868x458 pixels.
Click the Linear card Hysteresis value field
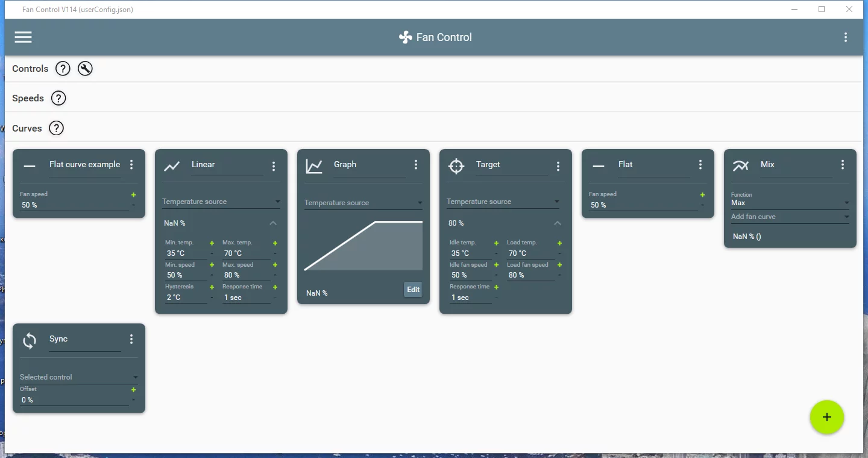pyautogui.click(x=186, y=297)
